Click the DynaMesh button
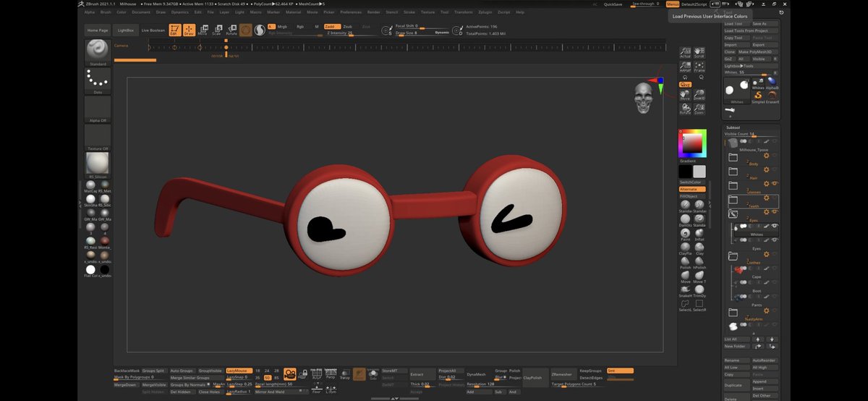The height and width of the screenshot is (401, 868). click(x=477, y=374)
